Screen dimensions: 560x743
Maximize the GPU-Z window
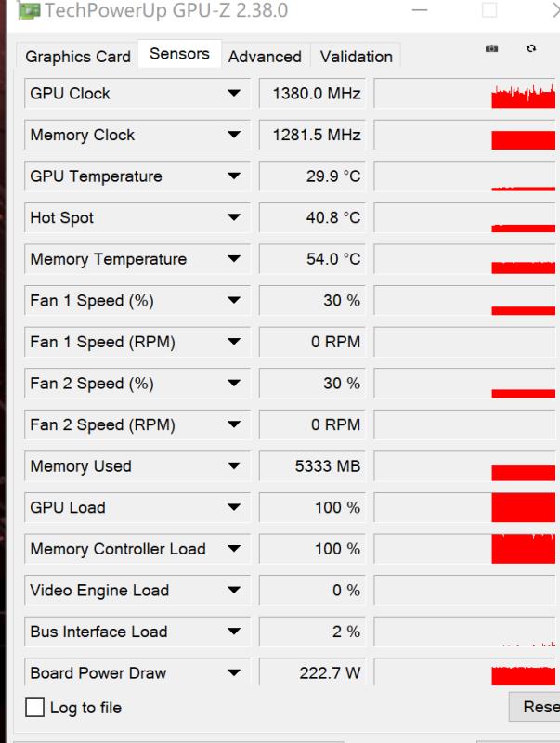(x=489, y=11)
